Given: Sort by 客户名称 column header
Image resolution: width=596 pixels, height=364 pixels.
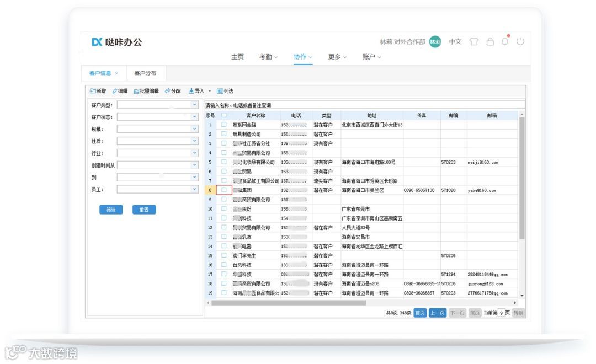Looking at the screenshot, I should coord(256,115).
